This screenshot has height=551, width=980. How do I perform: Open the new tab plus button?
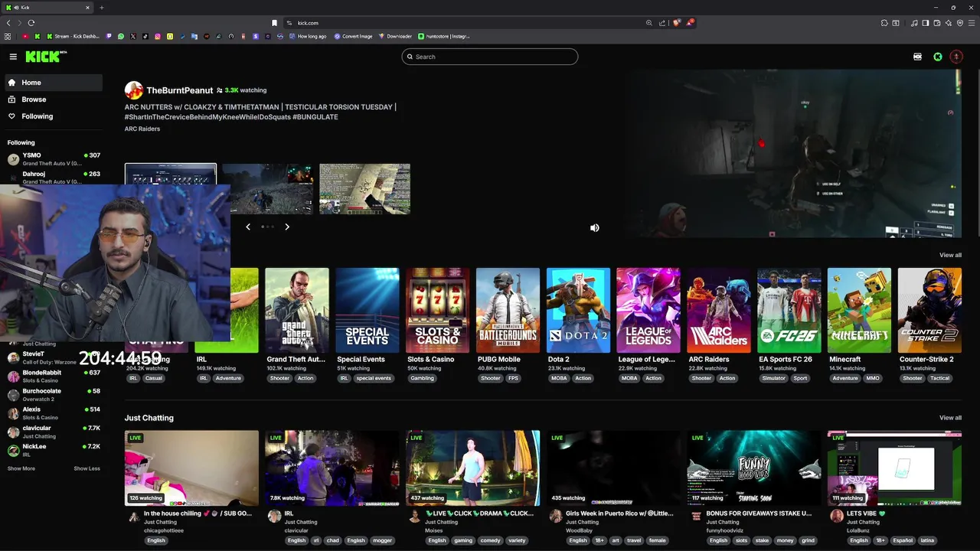click(101, 8)
